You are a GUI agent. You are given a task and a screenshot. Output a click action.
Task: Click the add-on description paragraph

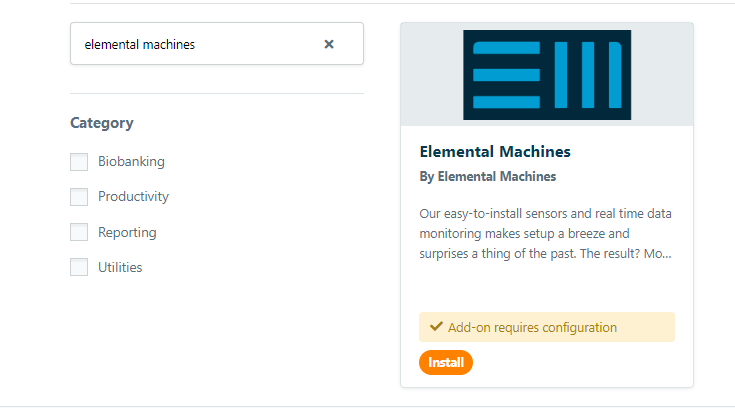coord(545,233)
